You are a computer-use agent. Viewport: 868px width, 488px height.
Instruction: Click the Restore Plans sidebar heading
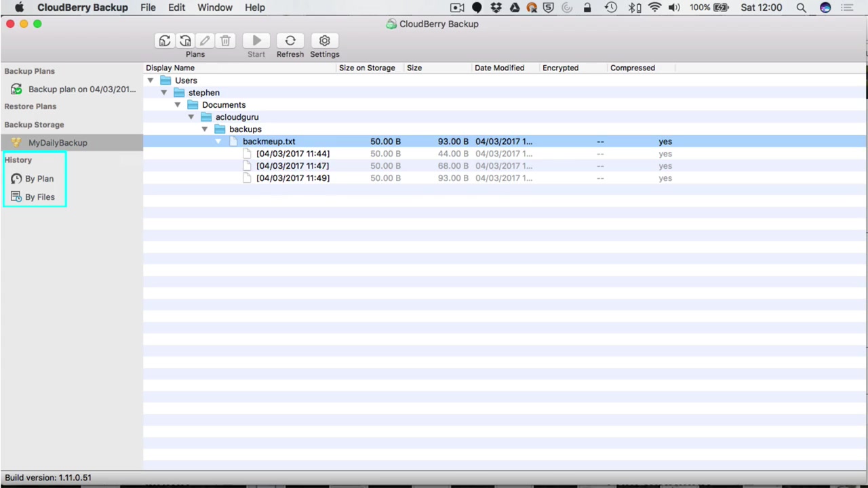tap(31, 106)
